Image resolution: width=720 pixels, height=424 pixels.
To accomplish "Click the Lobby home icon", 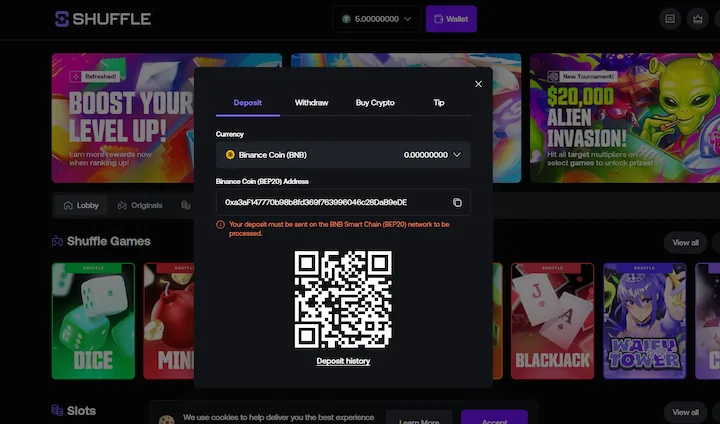I will coord(68,205).
